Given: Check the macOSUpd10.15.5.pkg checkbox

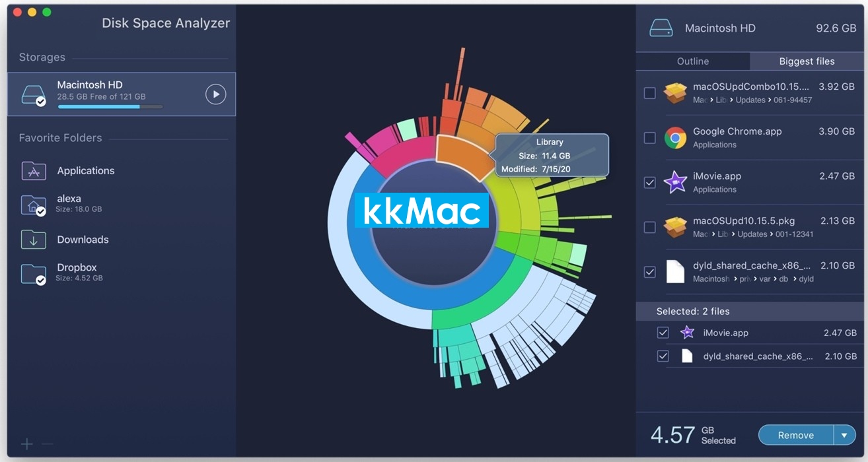Looking at the screenshot, I should (x=650, y=227).
